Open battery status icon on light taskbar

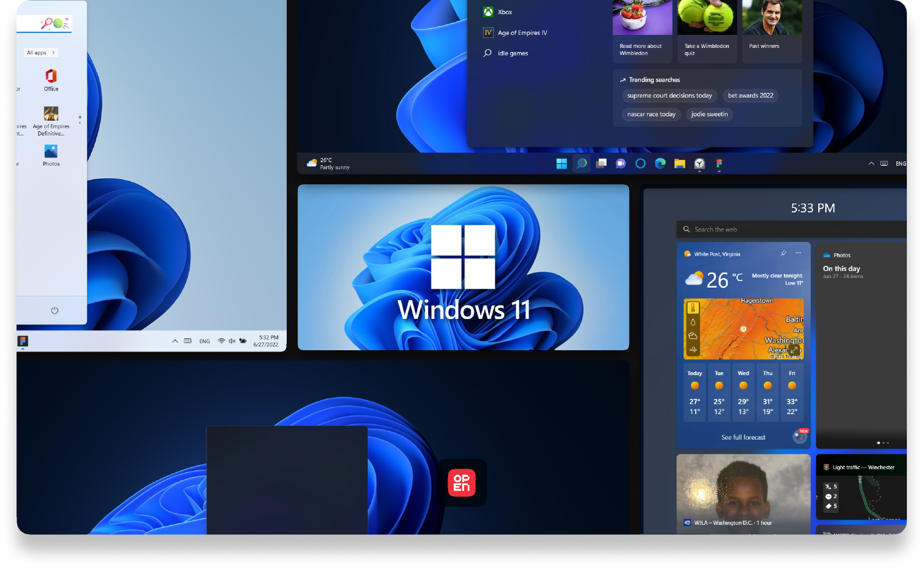pyautogui.click(x=243, y=341)
